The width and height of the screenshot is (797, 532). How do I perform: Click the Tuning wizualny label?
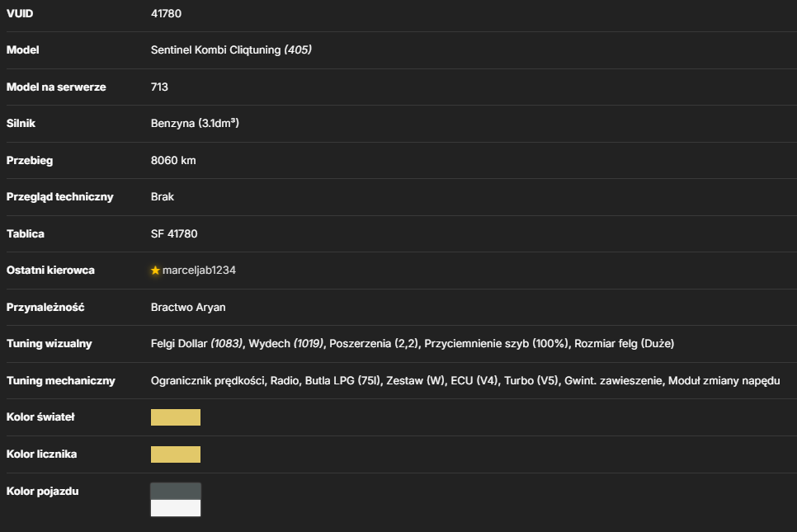[50, 344]
